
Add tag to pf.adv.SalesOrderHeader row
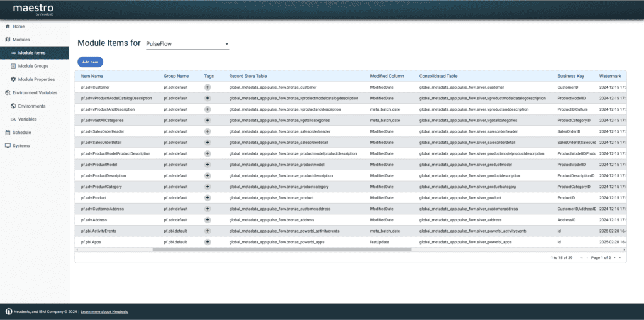[208, 131]
